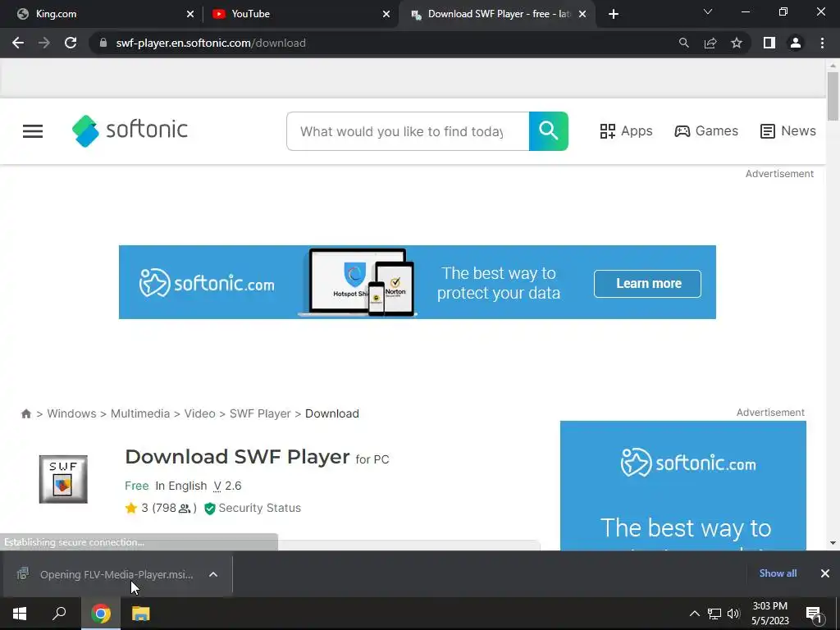Click the sidebar softonic.com advertisement
Image resolution: width=840 pixels, height=630 pixels.
[683, 486]
